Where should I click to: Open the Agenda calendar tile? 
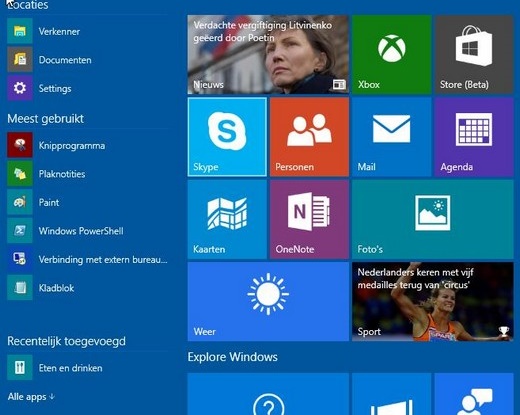pyautogui.click(x=474, y=137)
